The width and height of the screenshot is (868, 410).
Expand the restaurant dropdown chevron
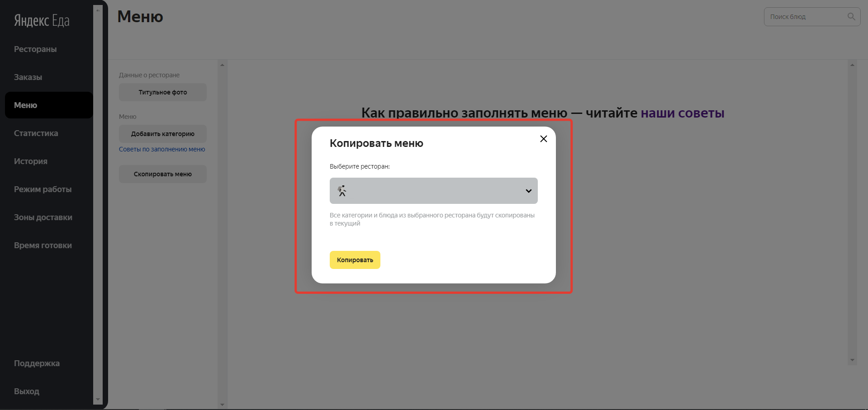528,191
